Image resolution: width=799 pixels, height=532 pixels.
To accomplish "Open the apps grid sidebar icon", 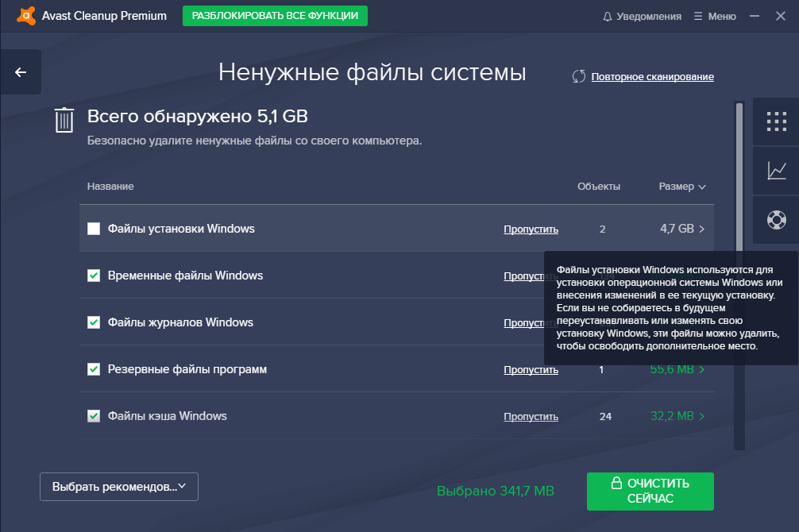I will click(777, 121).
